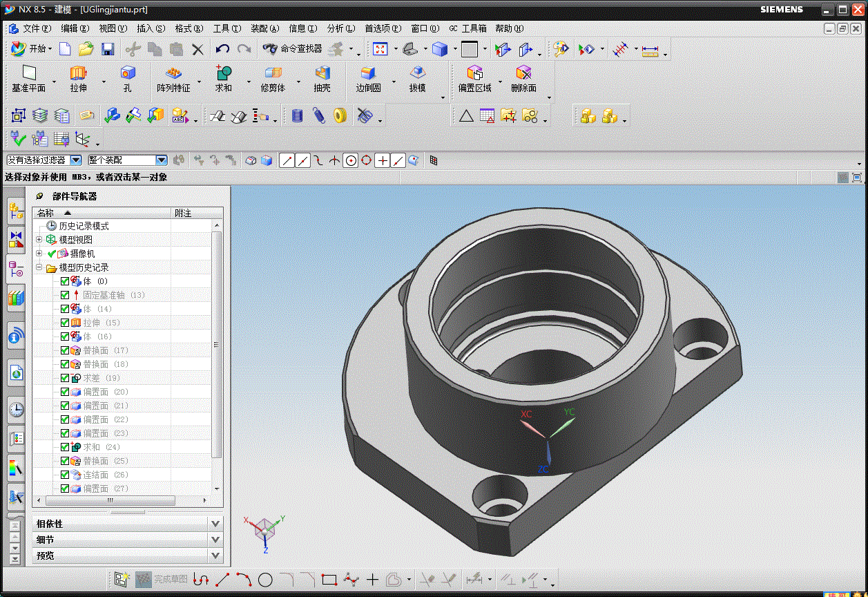
Task: Click the 附注 column header
Action: 191,213
